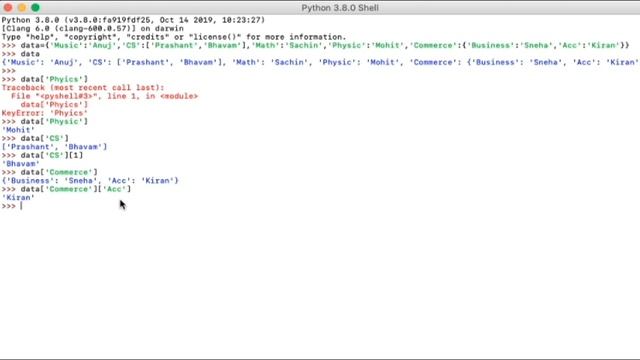Click the Python 3.8.0 version banner line
The height and width of the screenshot is (360, 640).
pos(133,20)
